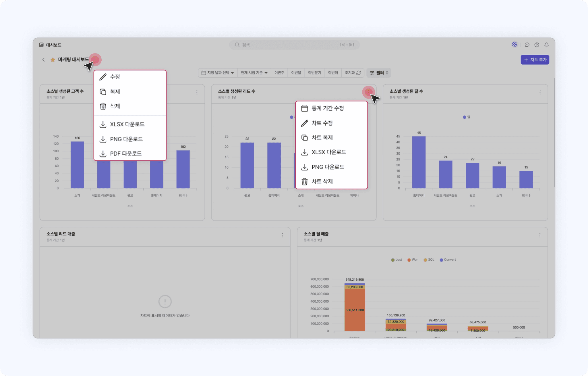The height and width of the screenshot is (376, 588).
Task: Click the 차트 추가 button
Action: [x=535, y=60]
